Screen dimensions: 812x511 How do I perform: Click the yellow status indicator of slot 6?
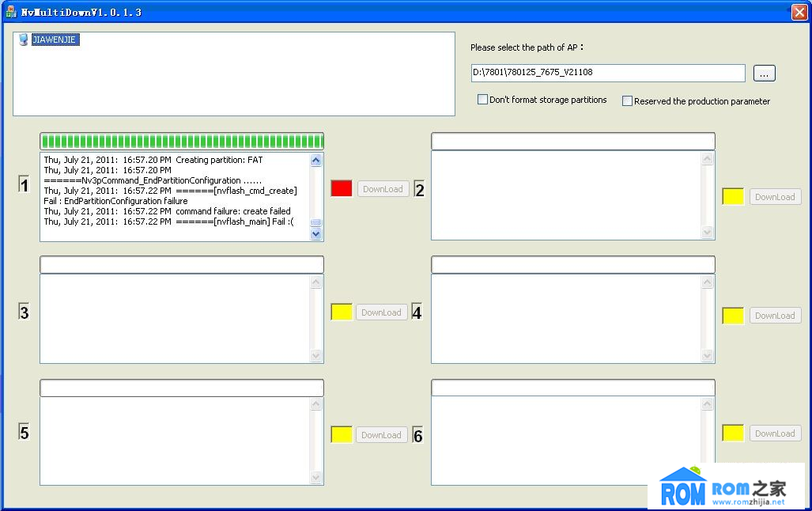(x=733, y=433)
